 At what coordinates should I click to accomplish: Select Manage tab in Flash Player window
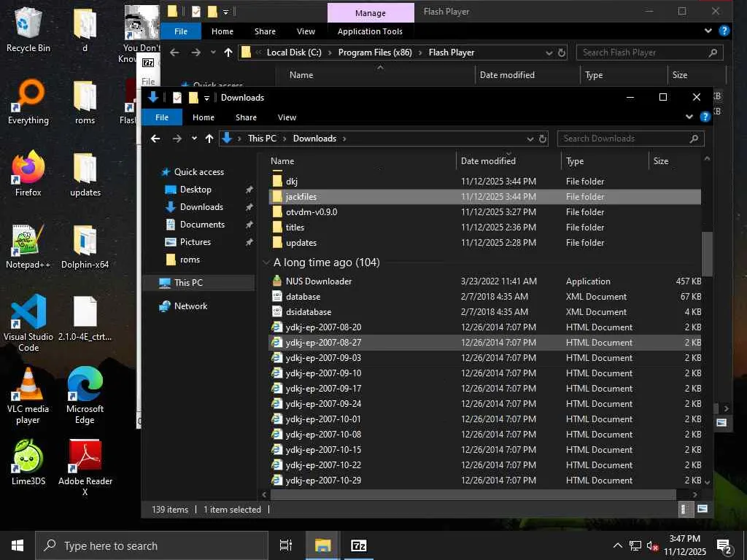coord(370,13)
